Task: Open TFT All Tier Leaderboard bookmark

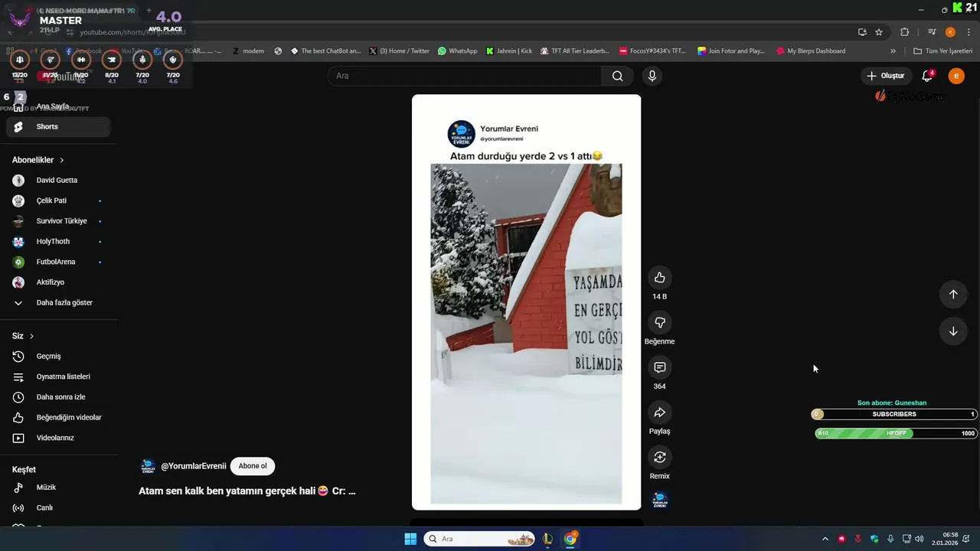Action: 575,51
